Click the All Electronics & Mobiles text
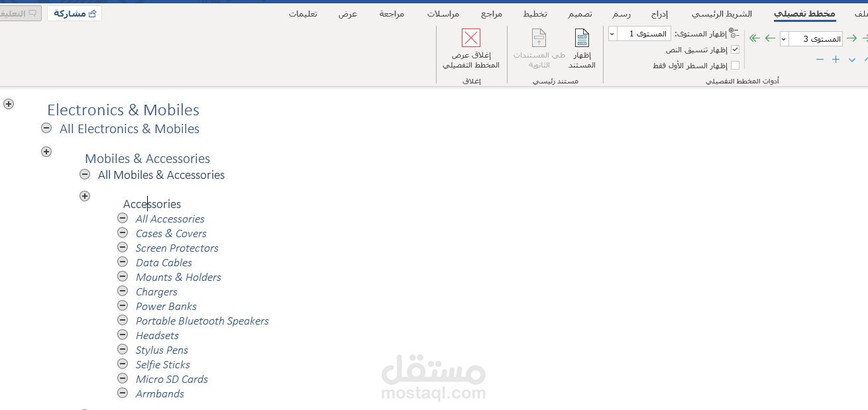 (x=129, y=128)
